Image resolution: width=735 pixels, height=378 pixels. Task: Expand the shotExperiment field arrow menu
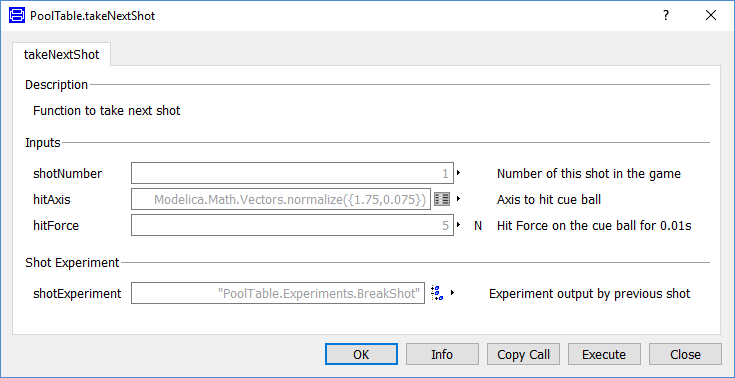(x=452, y=293)
